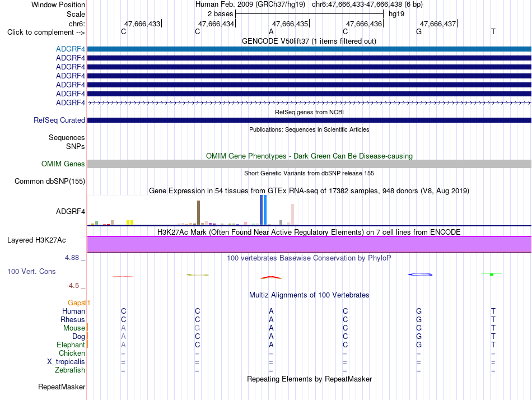Click the light-blue ADGRF4 transcript label
This screenshot has width=532, height=400.
click(71, 49)
